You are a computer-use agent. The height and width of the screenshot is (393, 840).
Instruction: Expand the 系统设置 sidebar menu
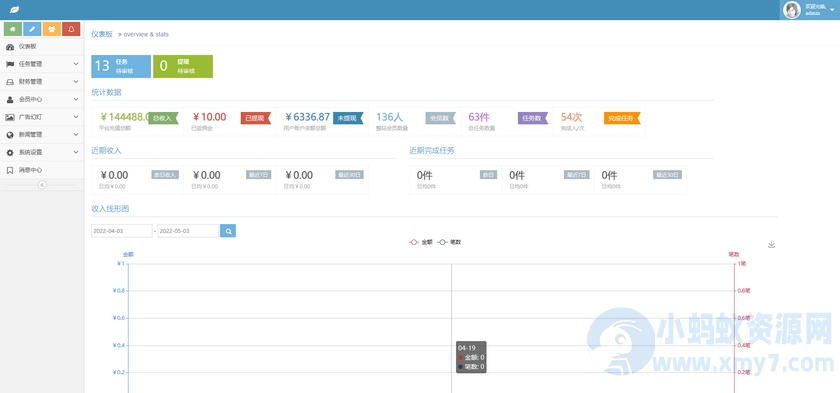tap(42, 152)
